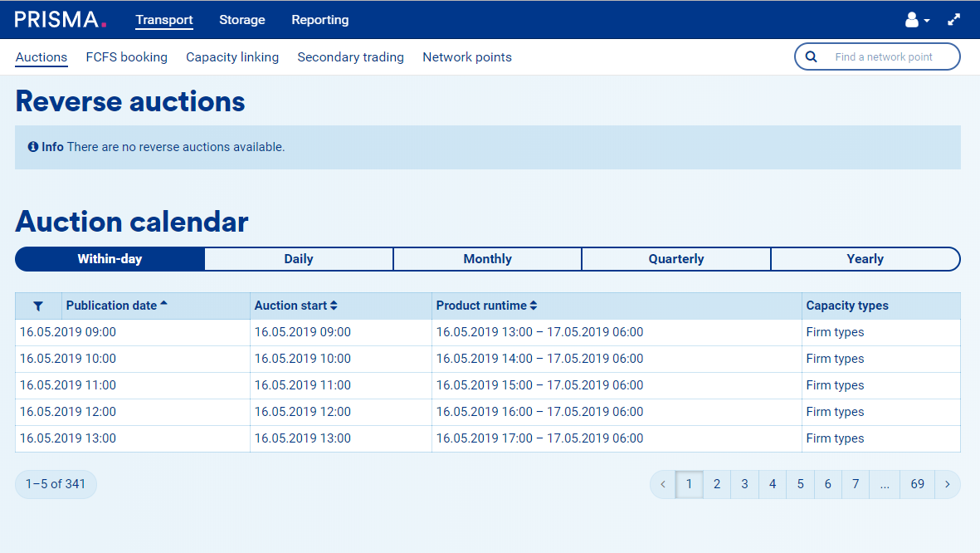Go to previous page arrow

(662, 484)
